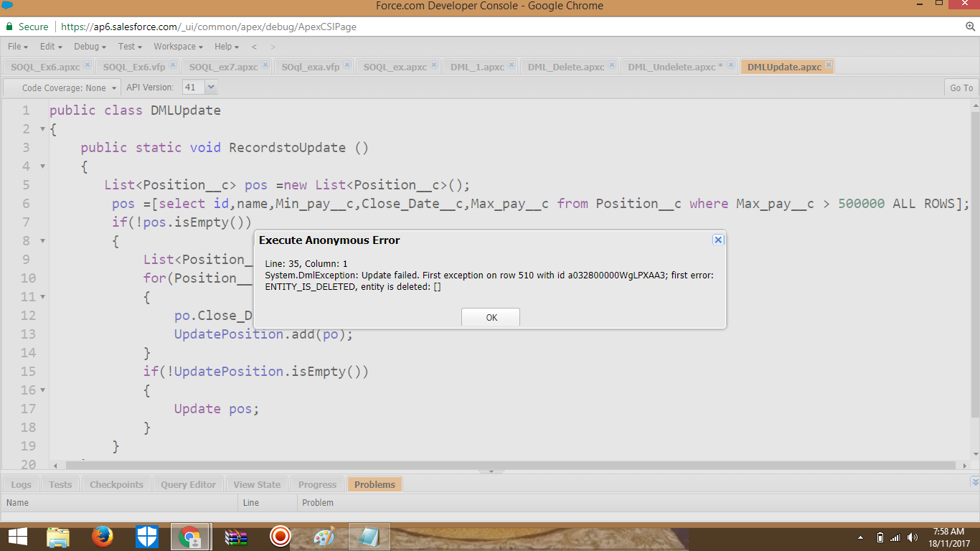Viewport: 980px width, 551px height.
Task: Sort problems by the Line column header
Action: (268, 502)
